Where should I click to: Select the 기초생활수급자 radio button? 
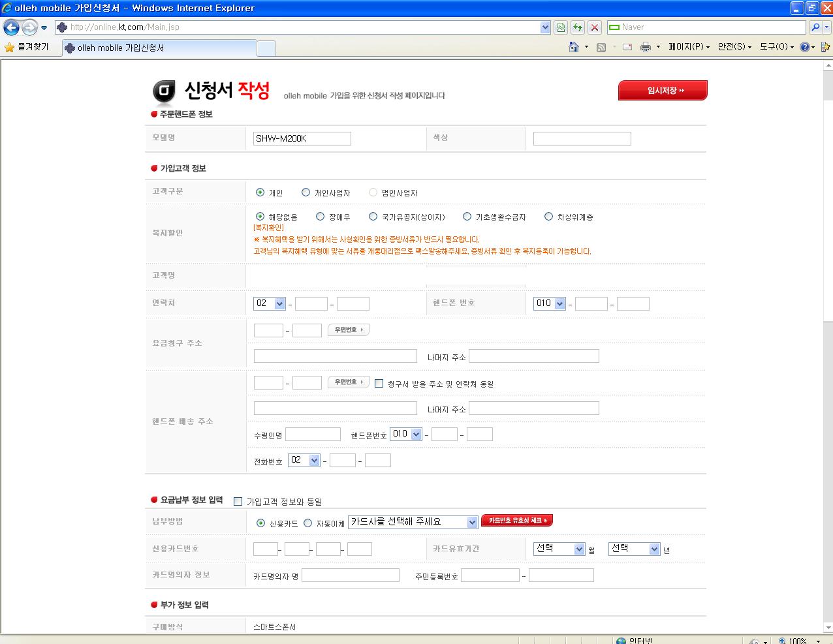pyautogui.click(x=467, y=217)
